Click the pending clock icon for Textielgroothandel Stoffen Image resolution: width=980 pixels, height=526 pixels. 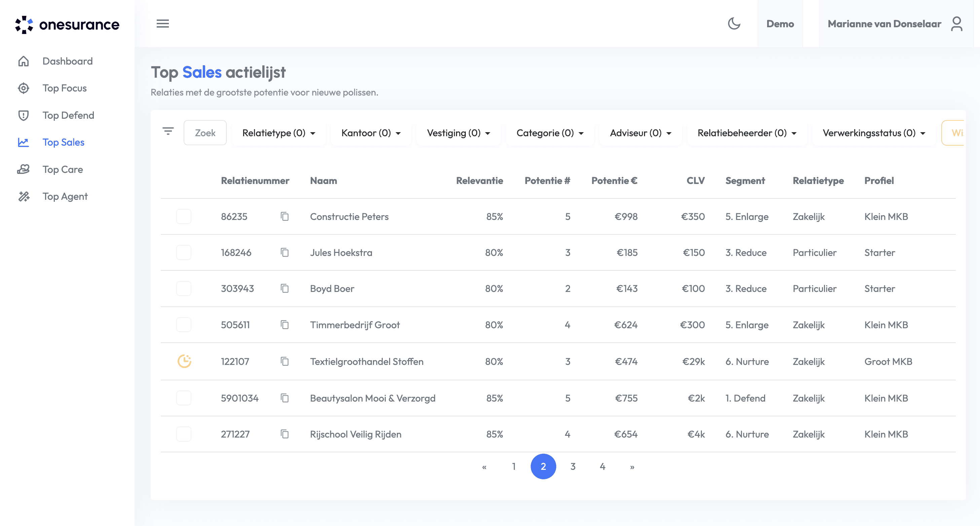coord(184,361)
